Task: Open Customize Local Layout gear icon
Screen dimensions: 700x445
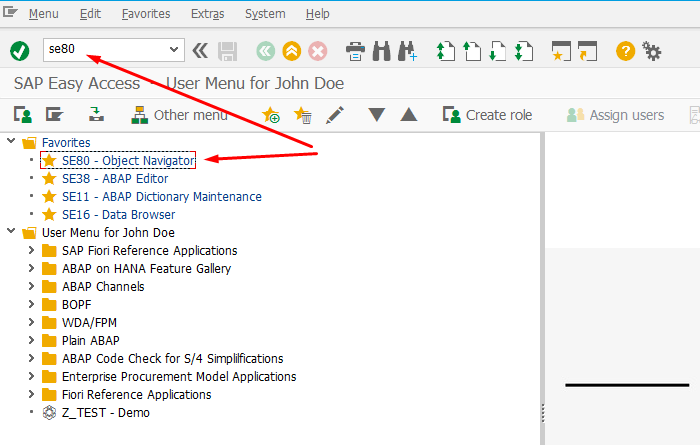Action: (652, 51)
